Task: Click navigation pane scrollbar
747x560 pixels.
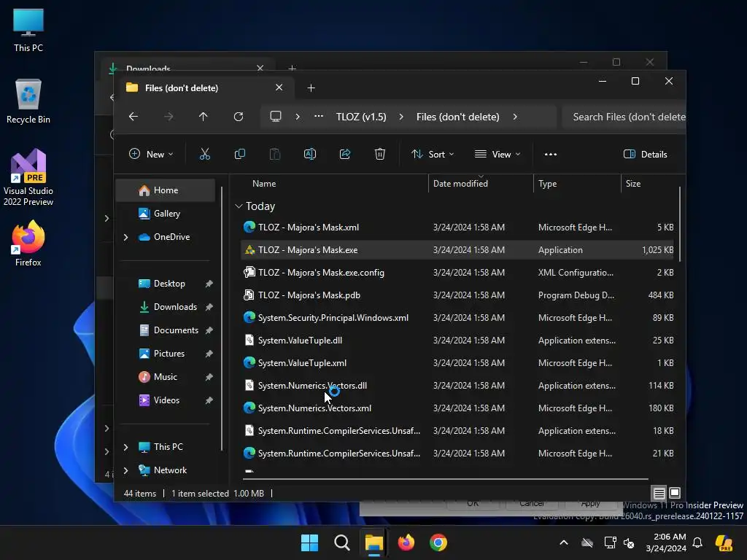Action: (222, 318)
